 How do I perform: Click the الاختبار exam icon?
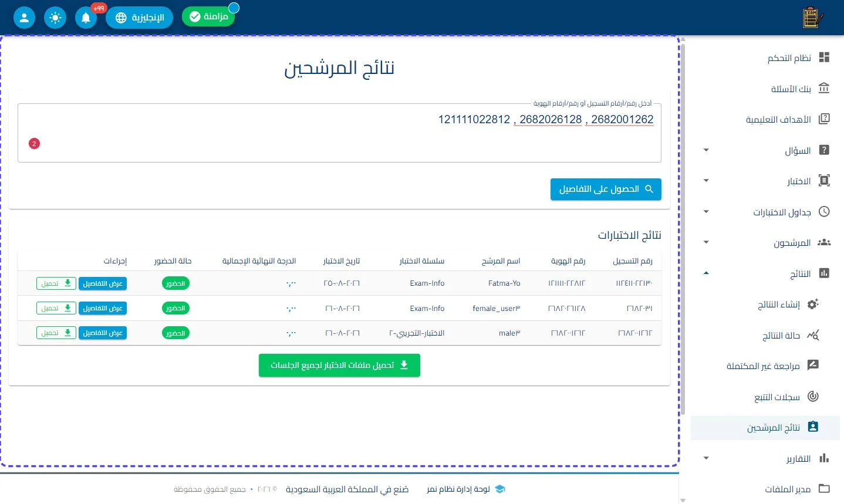(824, 181)
